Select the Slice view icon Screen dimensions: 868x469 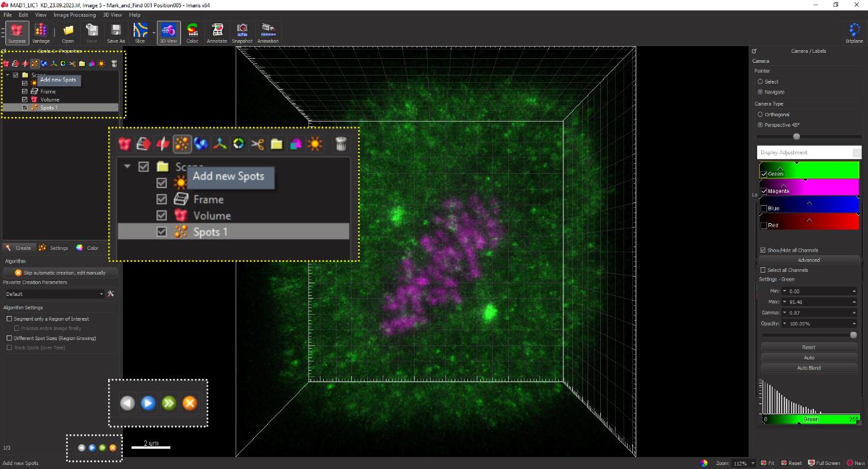140,32
